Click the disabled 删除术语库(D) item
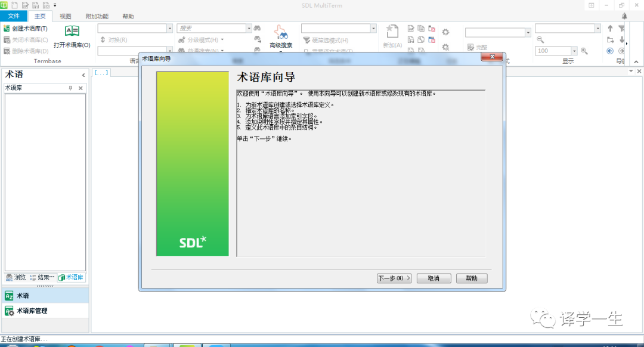644x347 pixels. pyautogui.click(x=26, y=51)
